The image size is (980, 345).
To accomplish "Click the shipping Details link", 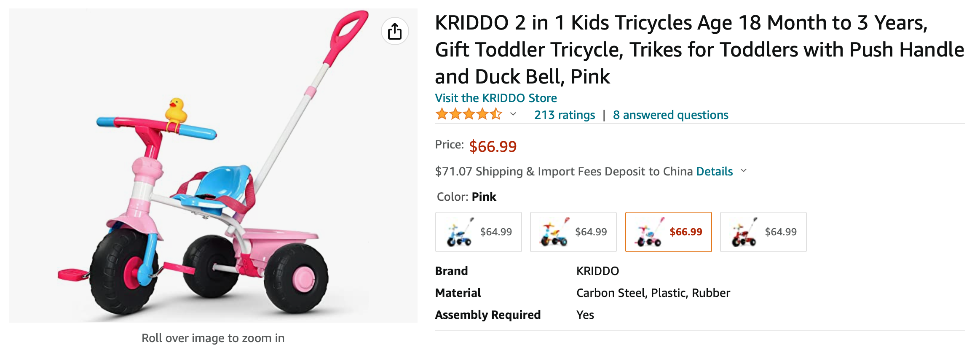I will [x=714, y=171].
